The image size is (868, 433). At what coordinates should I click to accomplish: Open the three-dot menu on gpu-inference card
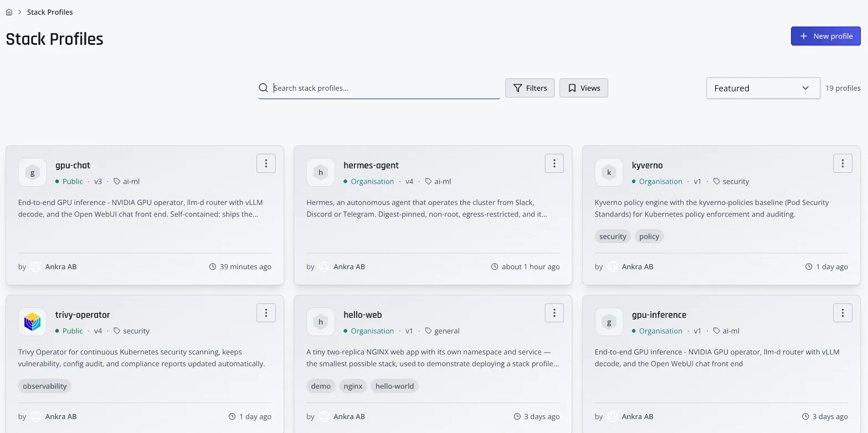(x=843, y=313)
